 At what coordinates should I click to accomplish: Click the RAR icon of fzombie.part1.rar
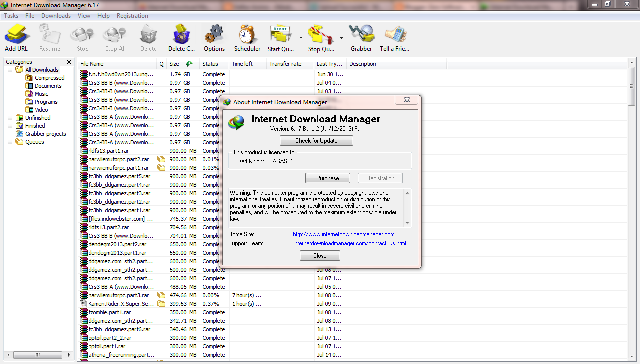click(x=84, y=312)
